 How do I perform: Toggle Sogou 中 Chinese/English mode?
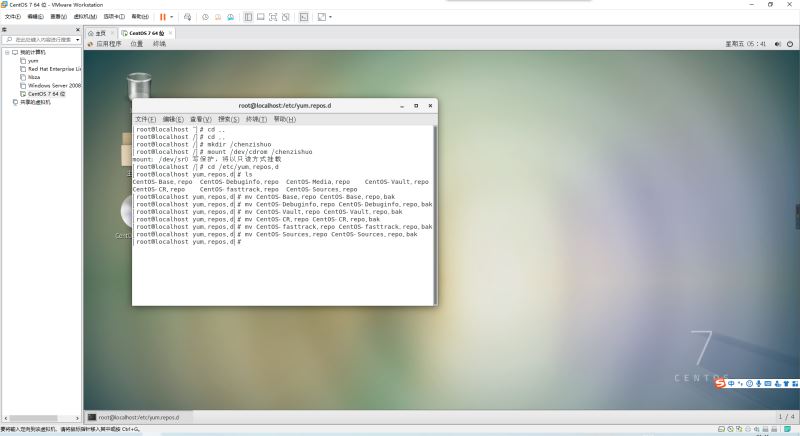[x=731, y=383]
